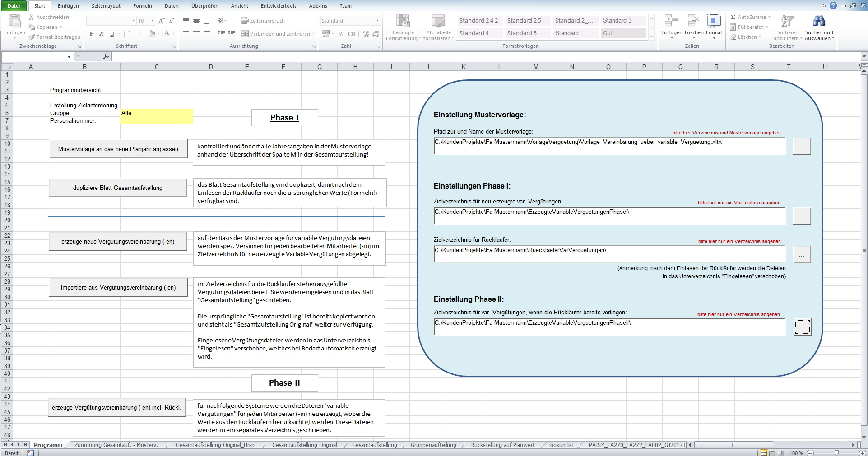Enable Zeilenumbruch text wrapping
Viewport: 868px width, 456px height.
tap(263, 21)
